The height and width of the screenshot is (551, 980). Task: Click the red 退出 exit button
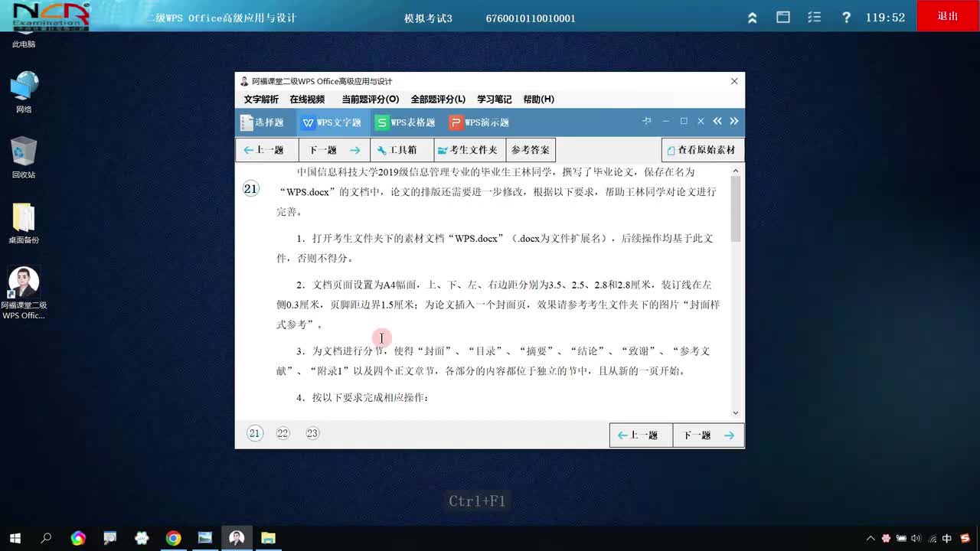click(948, 16)
